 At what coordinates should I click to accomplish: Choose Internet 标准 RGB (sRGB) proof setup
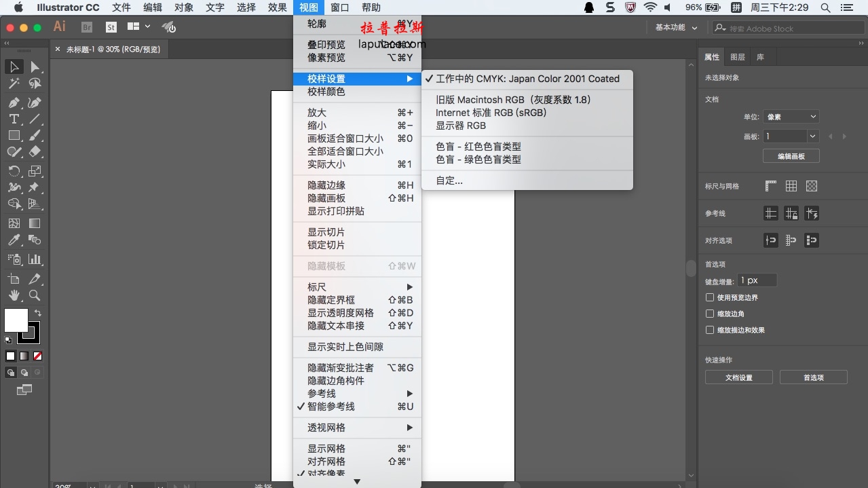pyautogui.click(x=491, y=113)
